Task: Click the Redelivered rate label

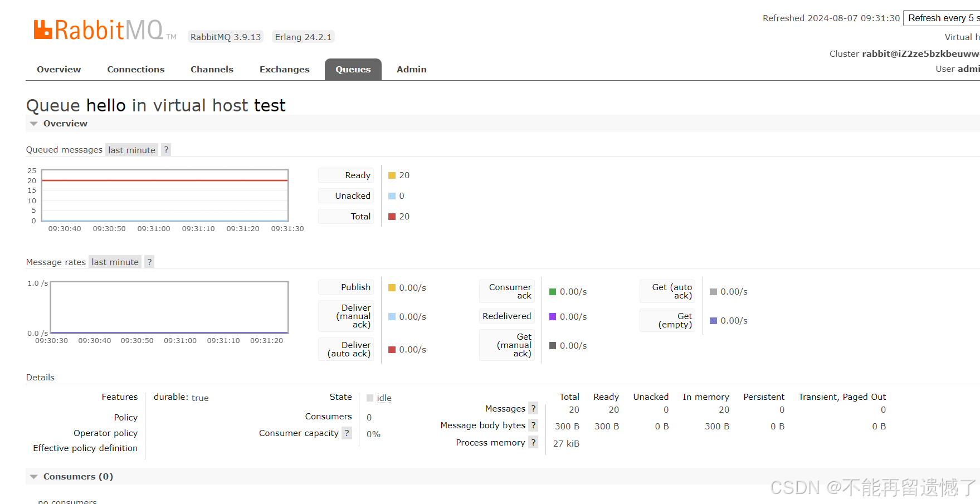Action: tap(507, 316)
